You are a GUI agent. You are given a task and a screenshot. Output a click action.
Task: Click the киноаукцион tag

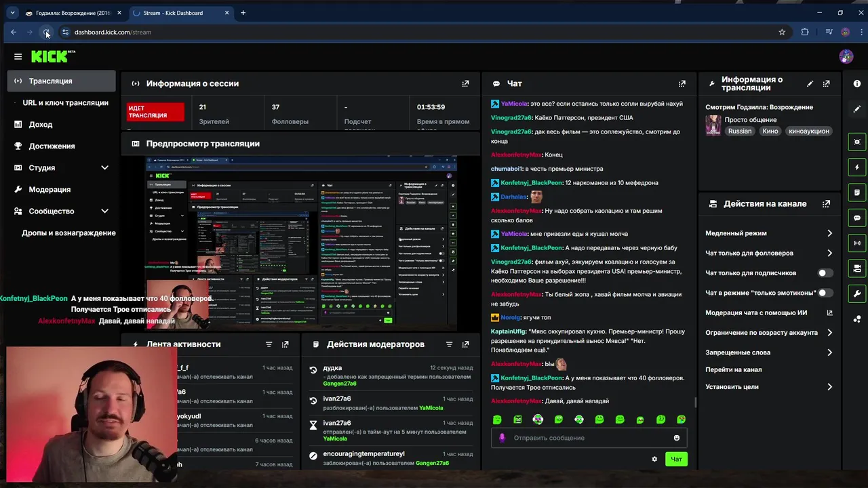click(808, 131)
